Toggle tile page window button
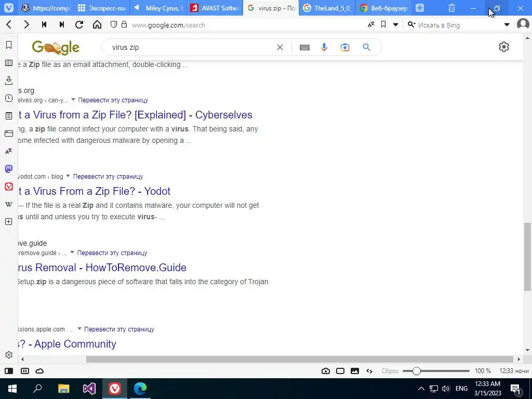 [x=340, y=371]
